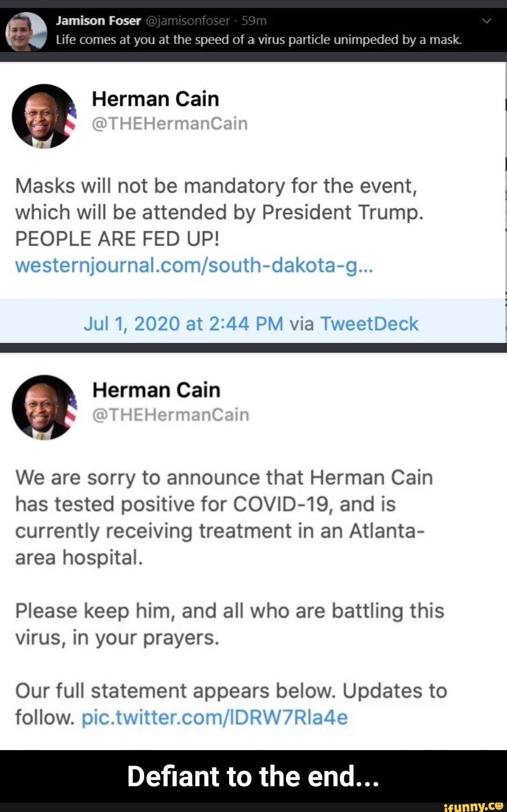Click the 59m tweet timestamp
The image size is (507, 812).
pos(254,21)
